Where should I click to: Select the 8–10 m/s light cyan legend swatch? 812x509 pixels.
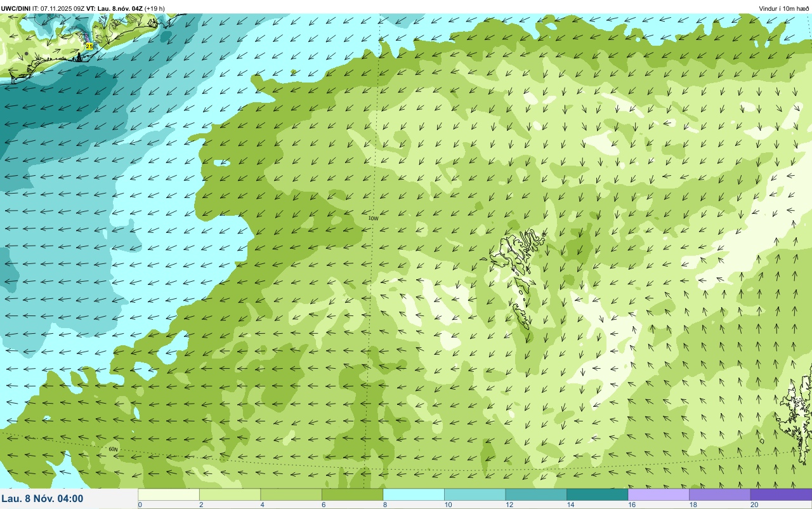[x=414, y=494]
